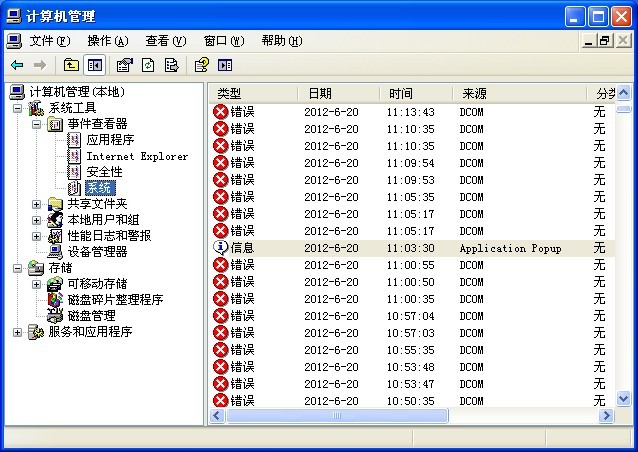Click the Up one level folder icon
638x452 pixels.
coord(71,65)
